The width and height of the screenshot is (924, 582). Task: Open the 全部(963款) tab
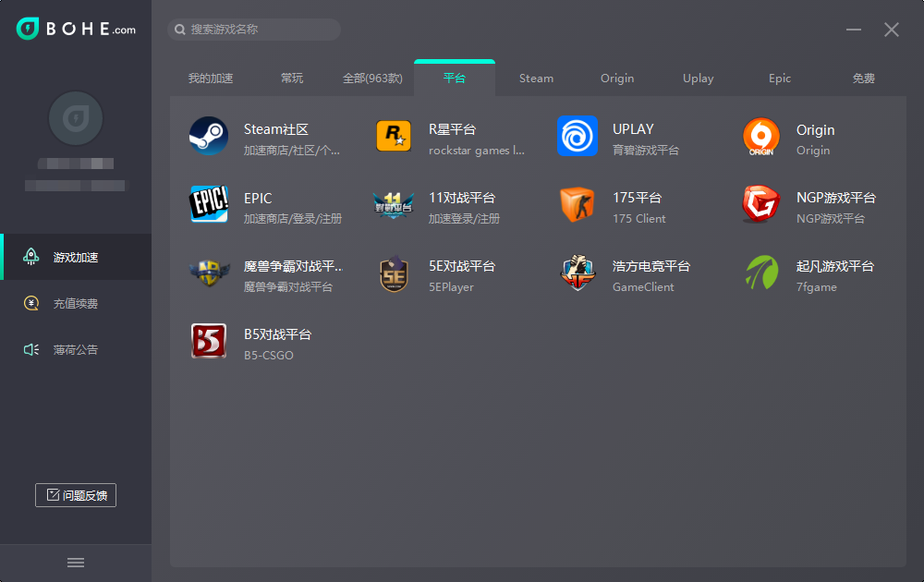[372, 79]
